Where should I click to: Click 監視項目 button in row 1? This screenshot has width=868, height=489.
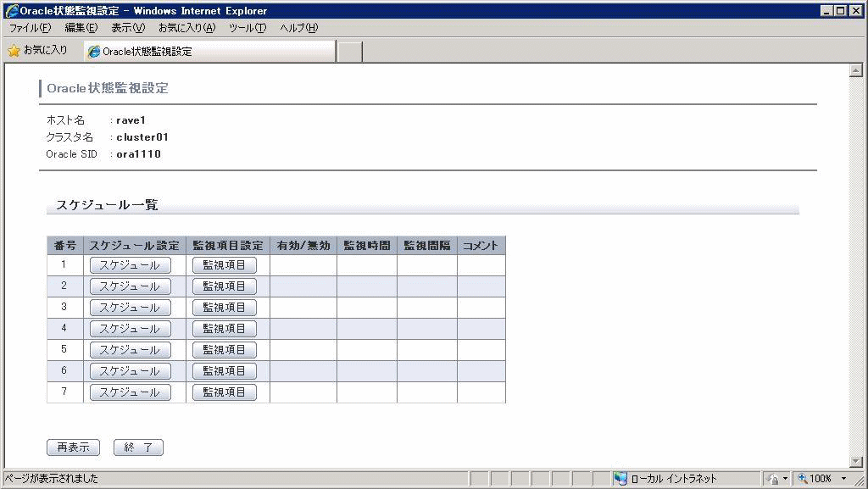click(x=224, y=265)
